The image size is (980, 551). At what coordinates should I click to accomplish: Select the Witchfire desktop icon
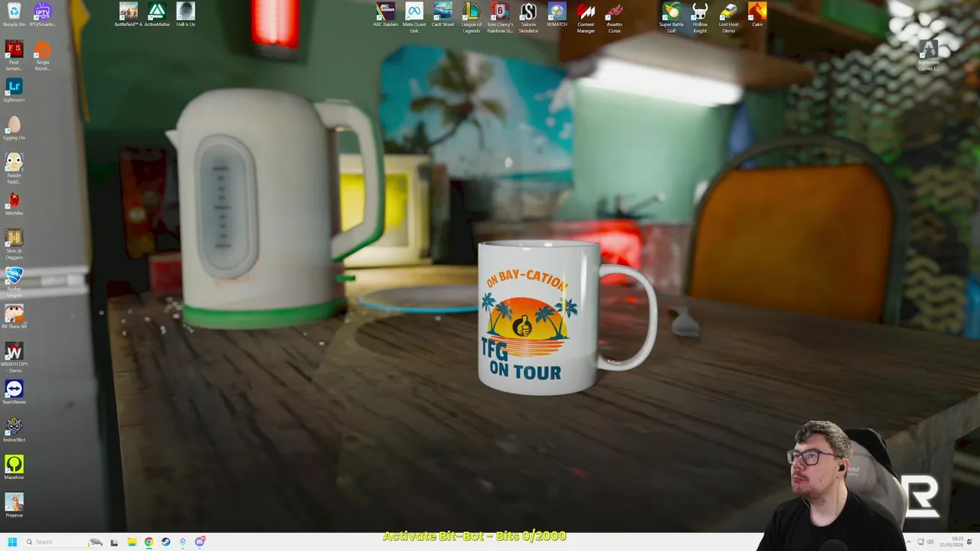(14, 204)
